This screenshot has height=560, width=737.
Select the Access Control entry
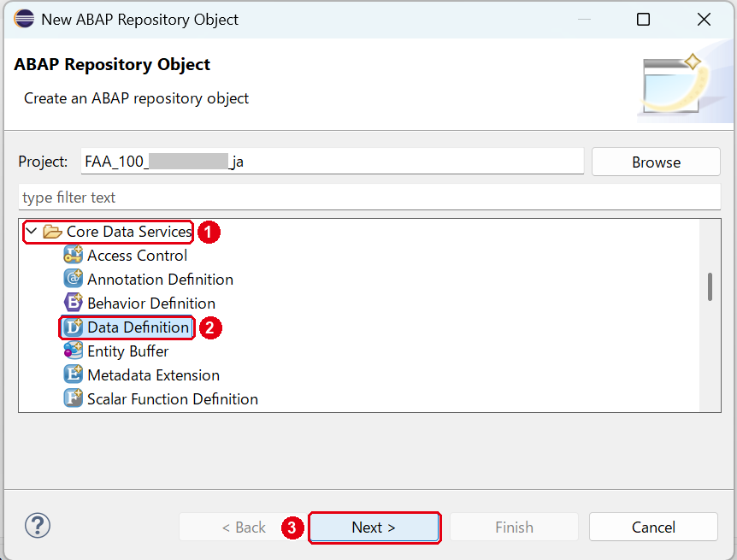[137, 256]
